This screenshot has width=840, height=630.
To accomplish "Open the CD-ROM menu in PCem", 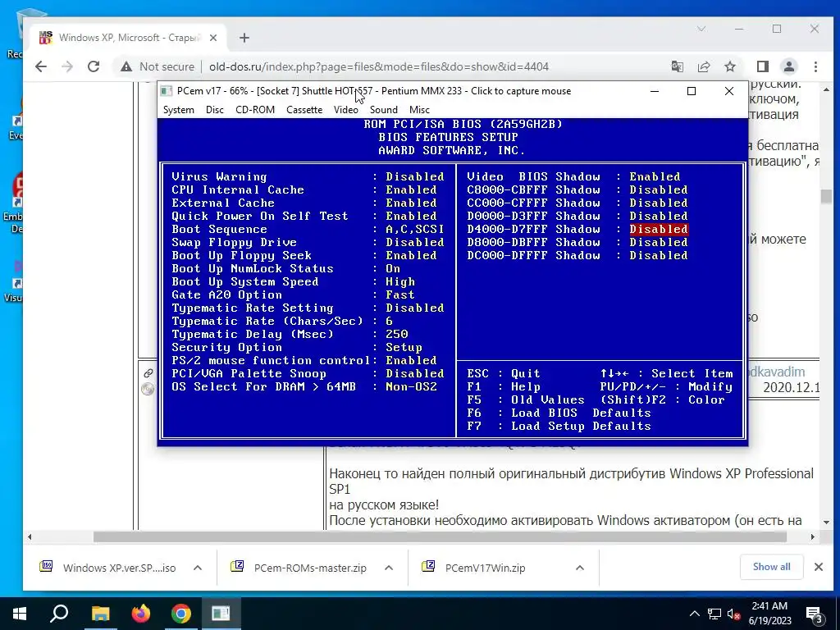I will coord(255,110).
